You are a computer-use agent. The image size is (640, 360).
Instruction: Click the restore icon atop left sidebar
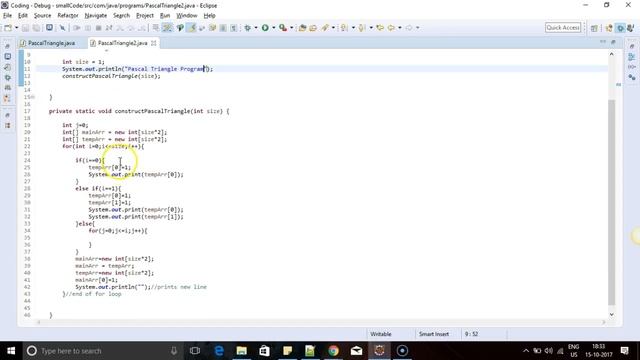[7, 46]
